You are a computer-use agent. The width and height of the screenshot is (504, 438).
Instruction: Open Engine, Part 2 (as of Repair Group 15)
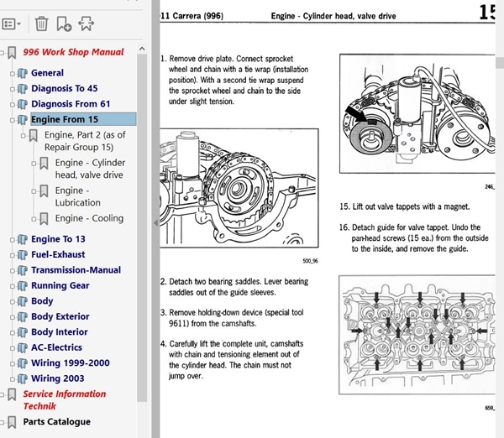tap(85, 141)
